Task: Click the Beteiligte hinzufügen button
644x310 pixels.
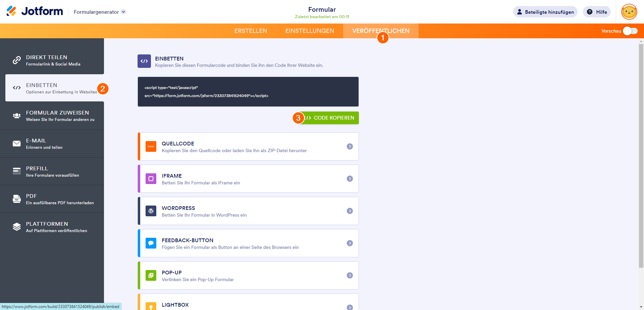Action: click(545, 12)
